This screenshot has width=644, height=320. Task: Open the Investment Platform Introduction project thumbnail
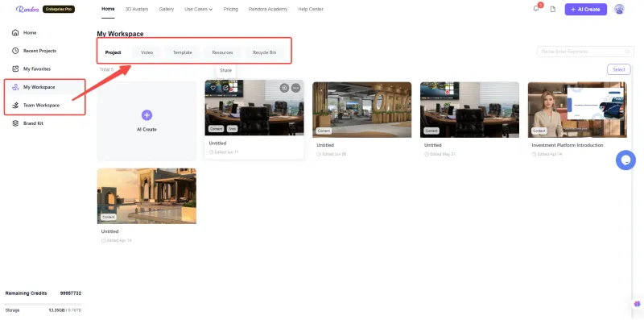pyautogui.click(x=577, y=110)
